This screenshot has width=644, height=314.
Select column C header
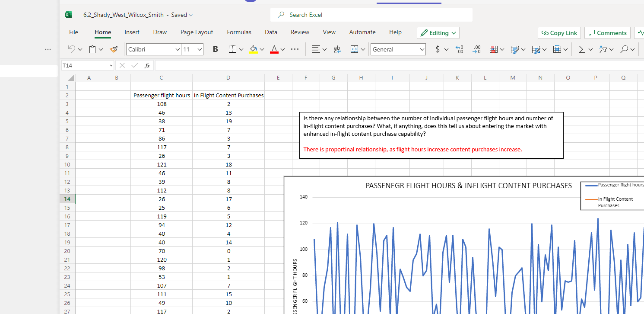tap(161, 77)
